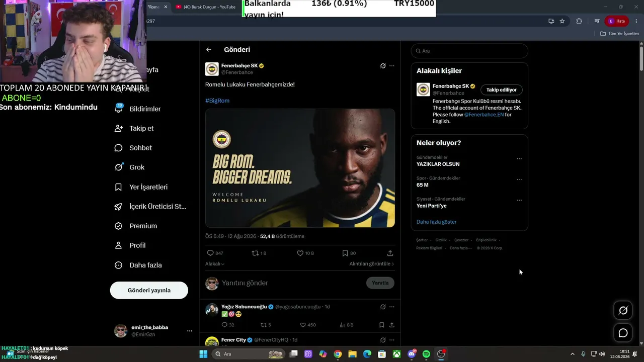Screen dimensions: 644x362
Task: Open options for Yeni Parti'ye trend
Action: click(x=519, y=200)
